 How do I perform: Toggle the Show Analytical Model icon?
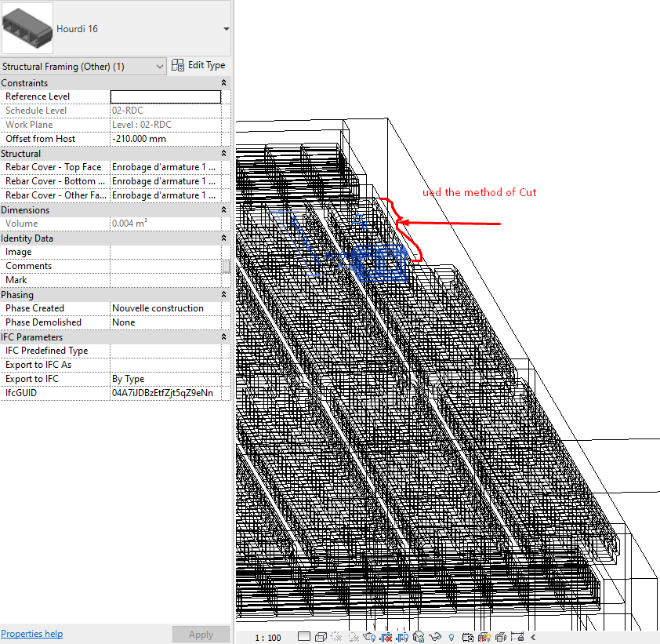pyautogui.click(x=484, y=636)
